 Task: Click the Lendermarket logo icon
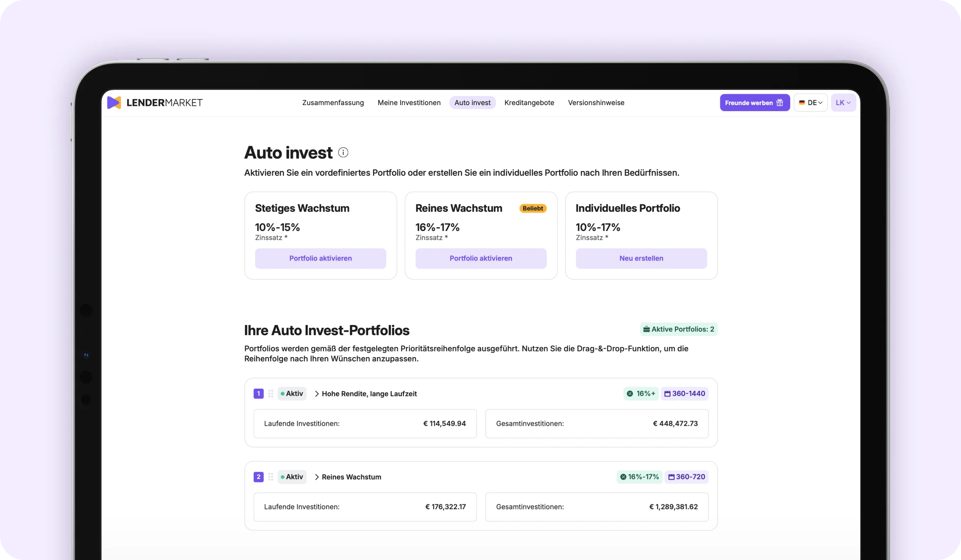pyautogui.click(x=114, y=103)
